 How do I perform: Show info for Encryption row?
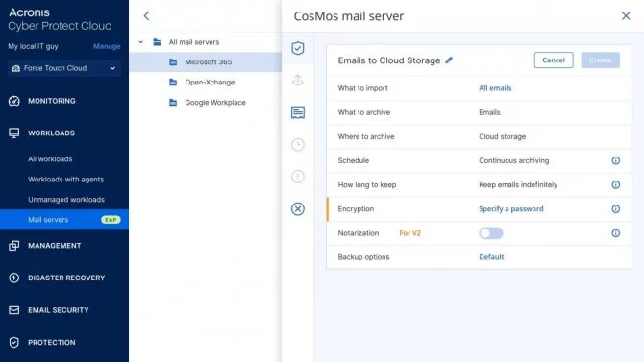pyautogui.click(x=616, y=209)
